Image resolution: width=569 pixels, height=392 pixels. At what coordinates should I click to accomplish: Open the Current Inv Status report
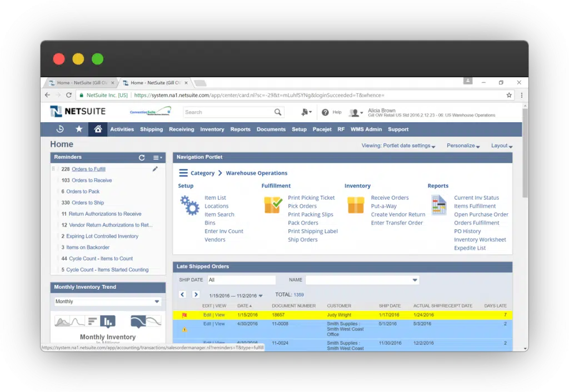(476, 198)
